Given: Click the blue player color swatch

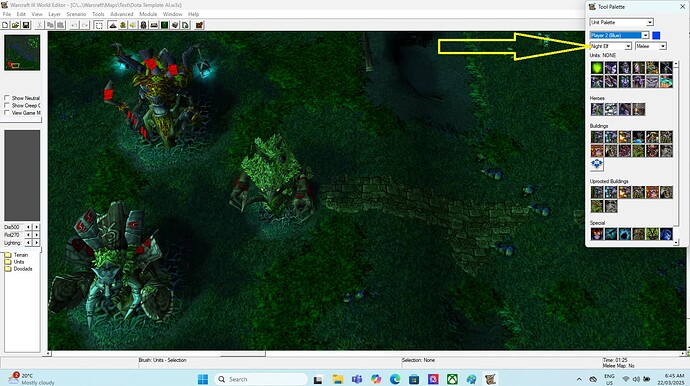Looking at the screenshot, I should click(x=656, y=35).
